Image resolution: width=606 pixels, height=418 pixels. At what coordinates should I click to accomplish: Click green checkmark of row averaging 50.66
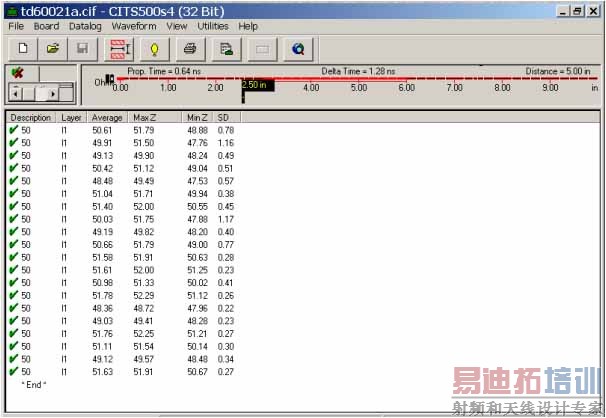click(14, 244)
